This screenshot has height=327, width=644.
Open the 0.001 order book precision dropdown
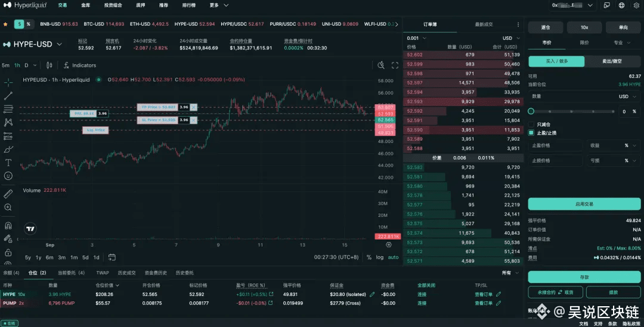point(417,38)
